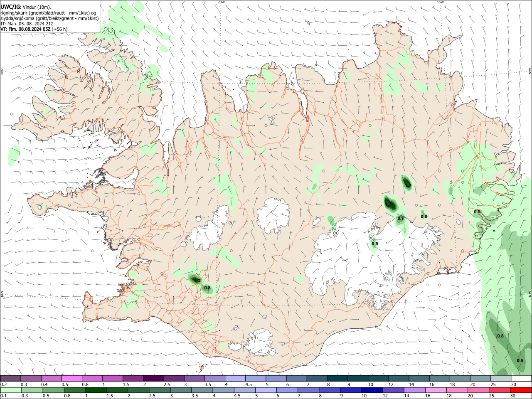Pick the 3.5 swatch on lower rain scale
Image resolution: width=532 pixels, height=399 pixels.
[202, 390]
